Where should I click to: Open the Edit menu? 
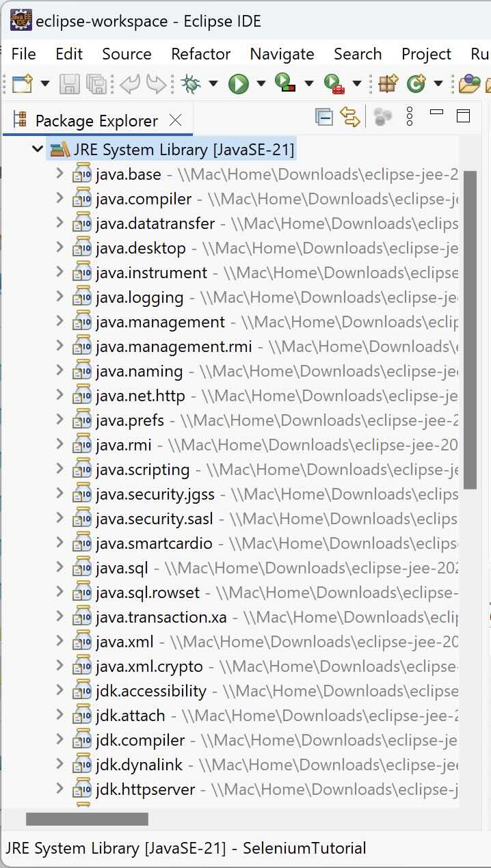tap(69, 54)
